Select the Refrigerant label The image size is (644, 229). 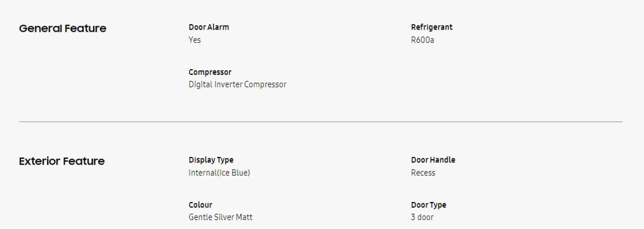click(x=431, y=27)
